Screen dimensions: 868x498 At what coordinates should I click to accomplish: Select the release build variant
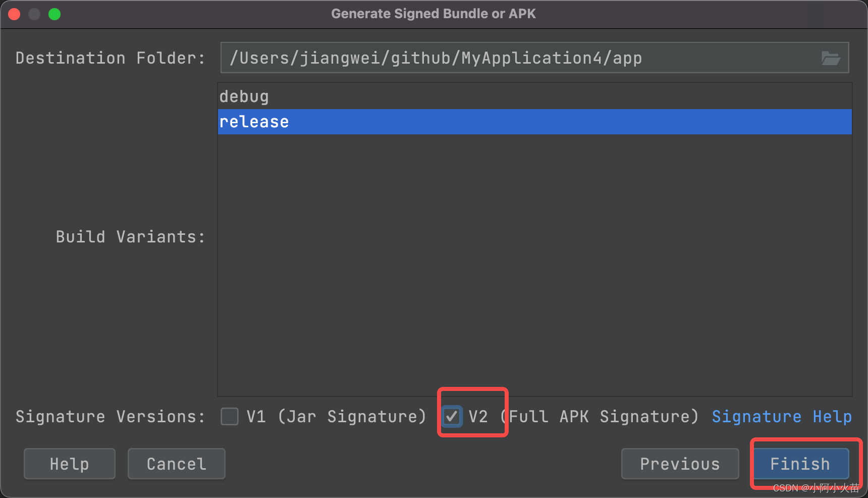[534, 122]
